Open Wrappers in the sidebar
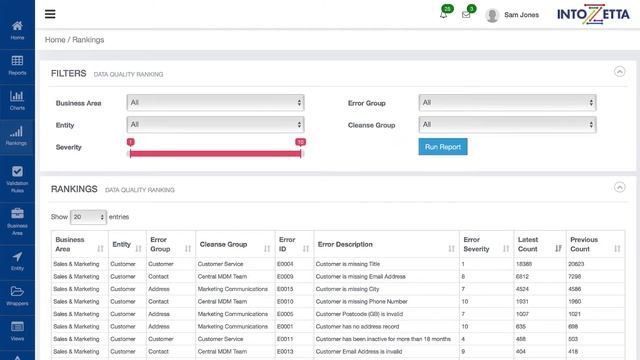The image size is (640, 360). tap(17, 297)
